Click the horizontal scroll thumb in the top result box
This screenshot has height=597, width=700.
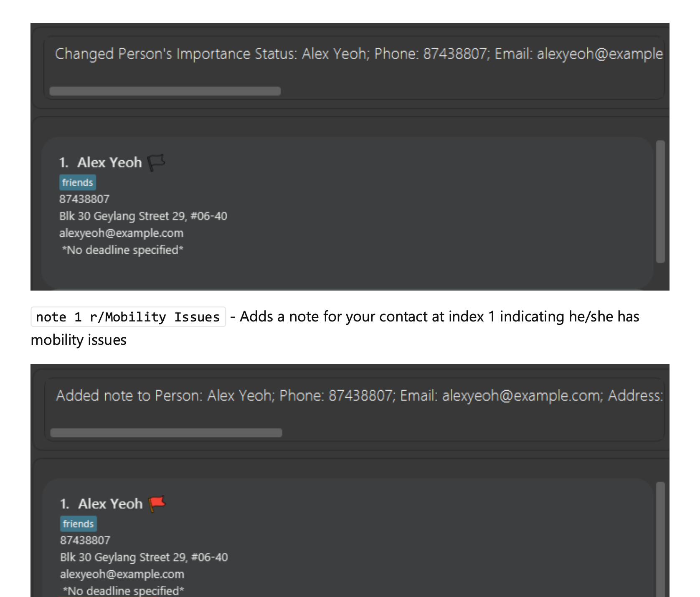click(x=165, y=90)
